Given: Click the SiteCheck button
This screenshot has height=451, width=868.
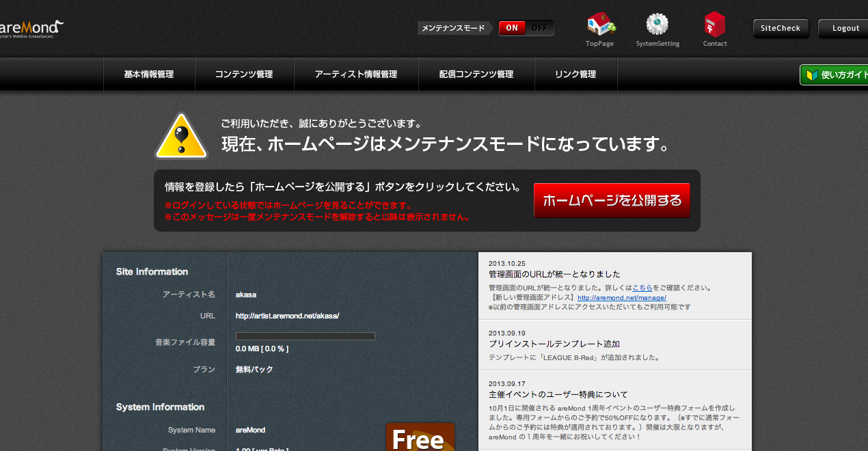Looking at the screenshot, I should point(781,28).
